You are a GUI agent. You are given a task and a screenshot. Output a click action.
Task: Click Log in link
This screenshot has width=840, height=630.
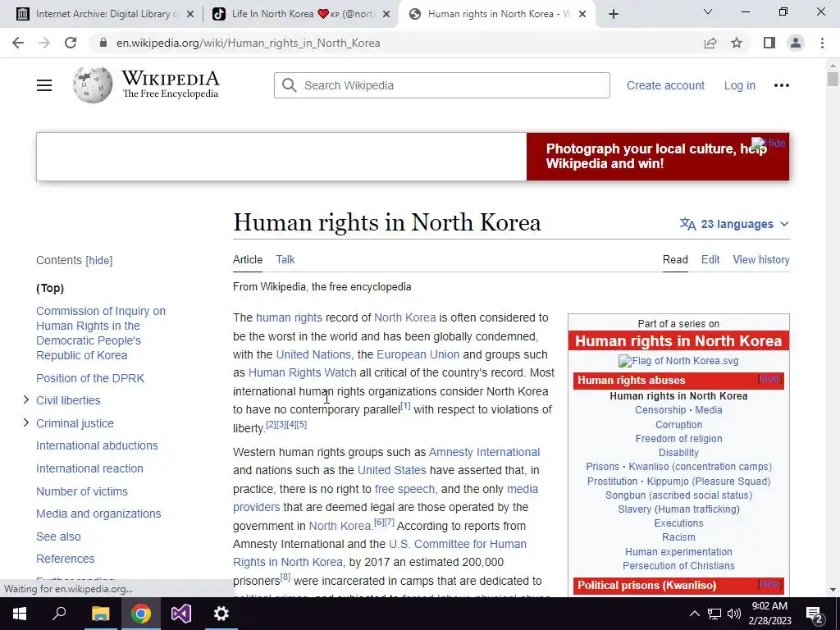739,85
